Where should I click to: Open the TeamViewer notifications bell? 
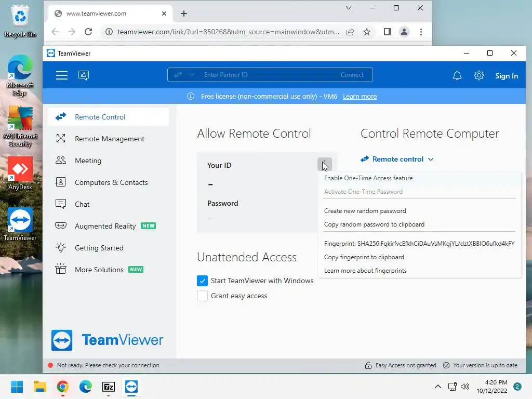click(x=457, y=75)
